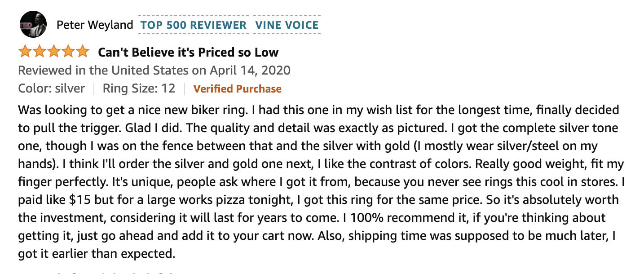Viewport: 644px width, 274px height.
Task: Open Peter Weyland's reviewer profile name
Action: click(x=95, y=25)
